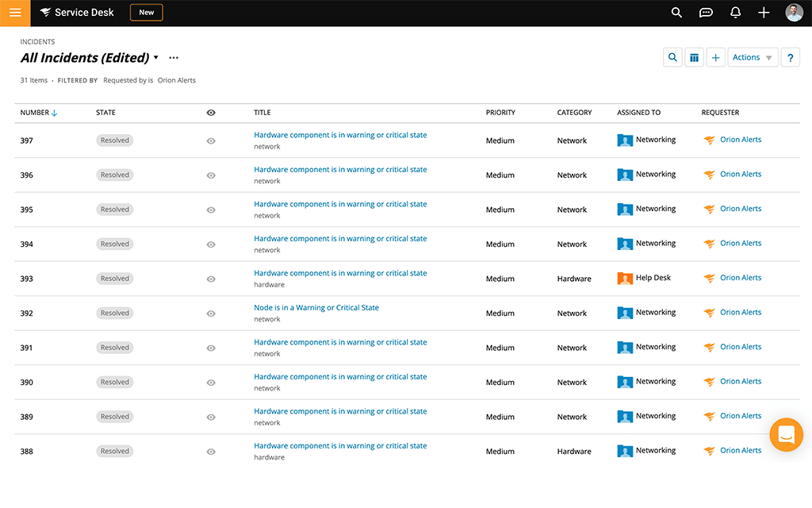Toggle watch eye for incident 390

[211, 383]
